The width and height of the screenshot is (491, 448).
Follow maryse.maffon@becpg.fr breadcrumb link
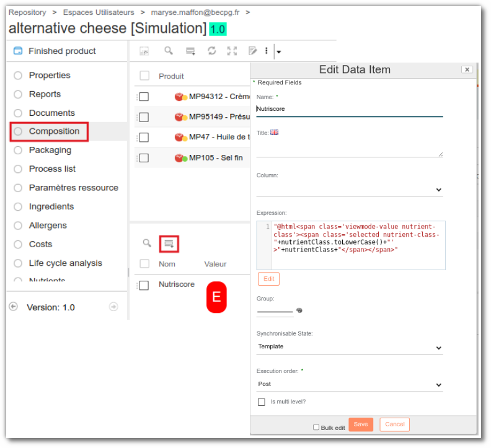195,12
